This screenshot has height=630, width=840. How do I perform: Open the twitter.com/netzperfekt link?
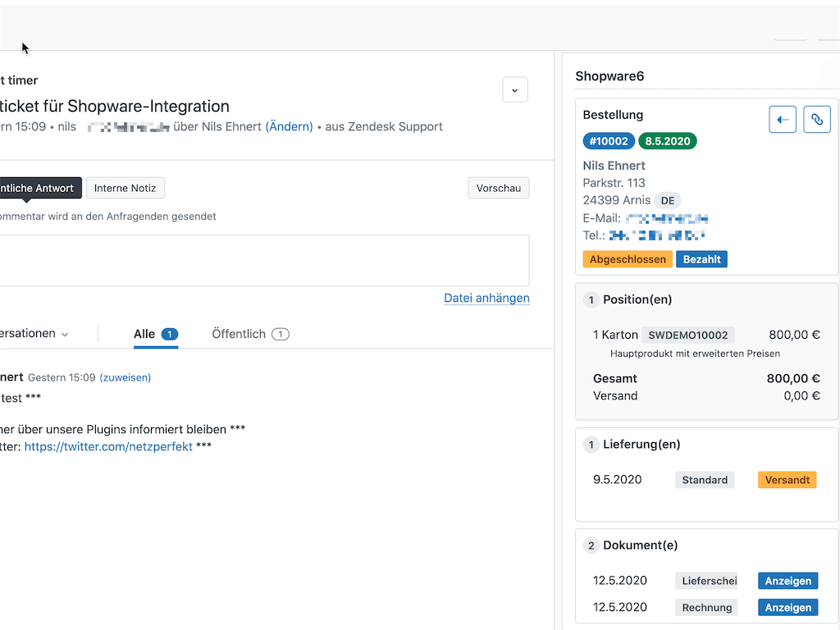108,446
